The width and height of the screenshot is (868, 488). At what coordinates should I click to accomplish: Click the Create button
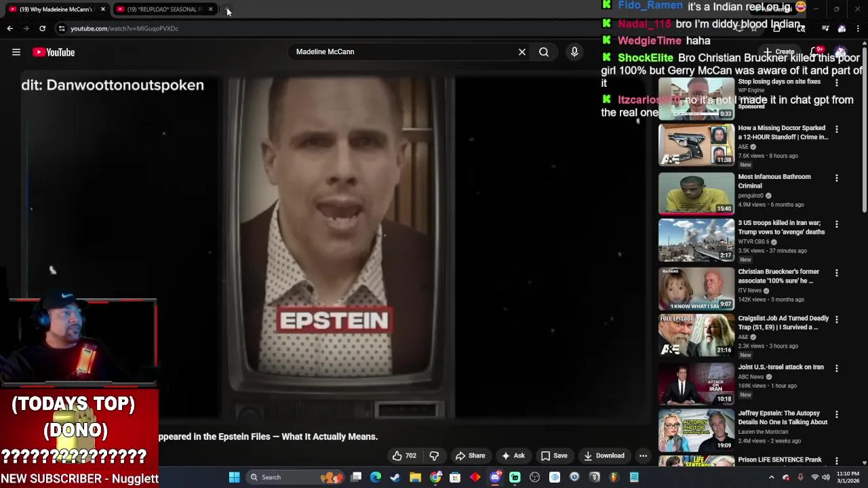click(x=779, y=52)
